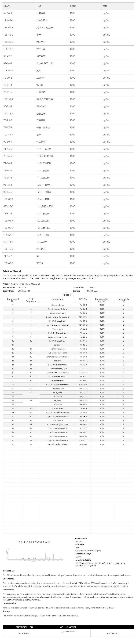Viewport: 136px width, 644px height.
Task: Click CAS 630-20-6 in the 1,1,1,2-四氯乙烷 row
Action: (8, 206)
